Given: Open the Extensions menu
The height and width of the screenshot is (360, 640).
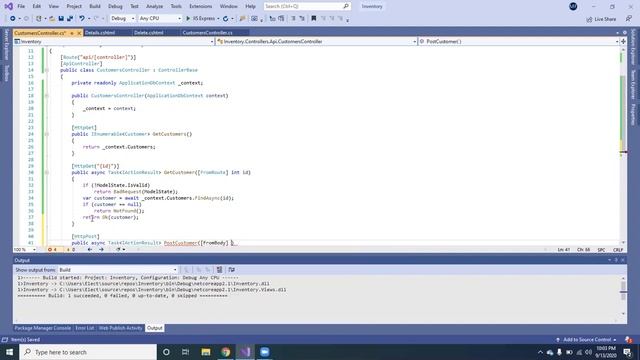Looking at the screenshot, I should 200,7.
